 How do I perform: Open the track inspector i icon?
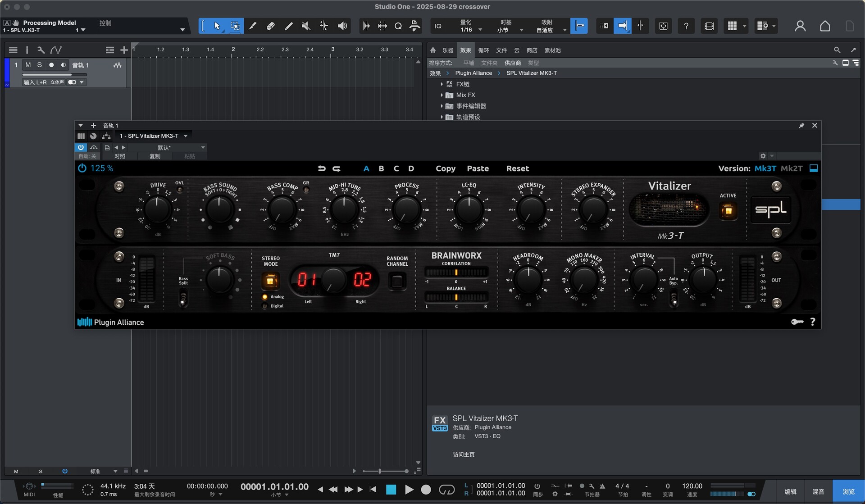(x=27, y=50)
